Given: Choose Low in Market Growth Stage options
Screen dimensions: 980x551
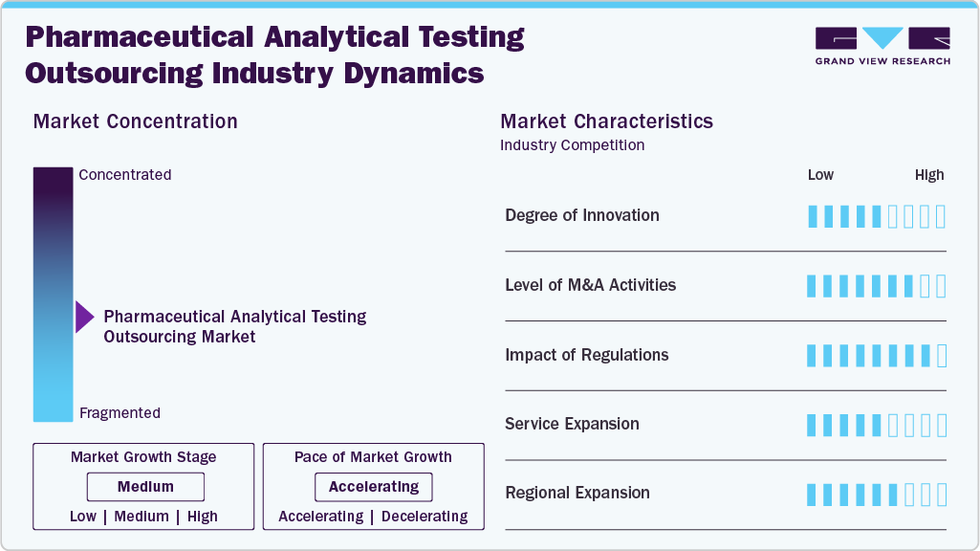Looking at the screenshot, I should tap(83, 517).
